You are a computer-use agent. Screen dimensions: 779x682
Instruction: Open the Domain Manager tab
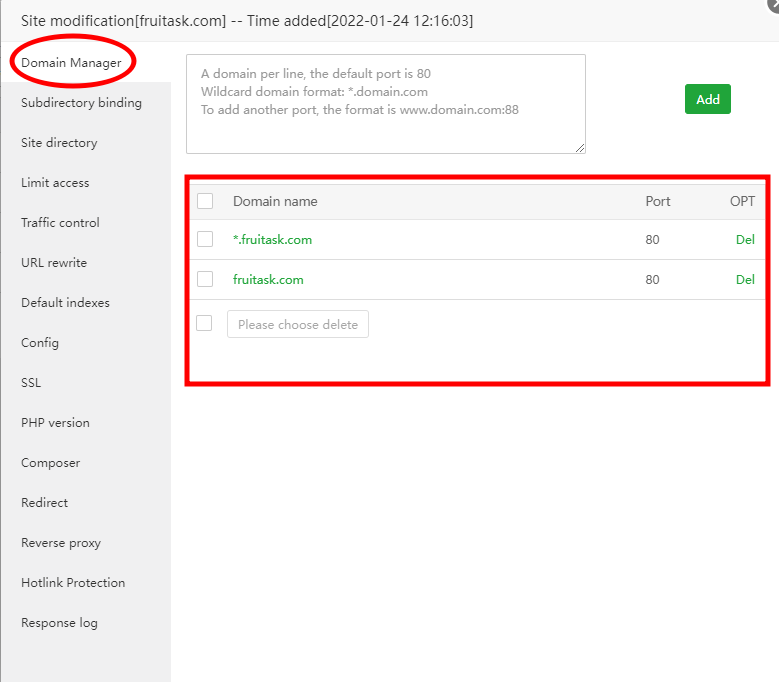click(x=71, y=63)
